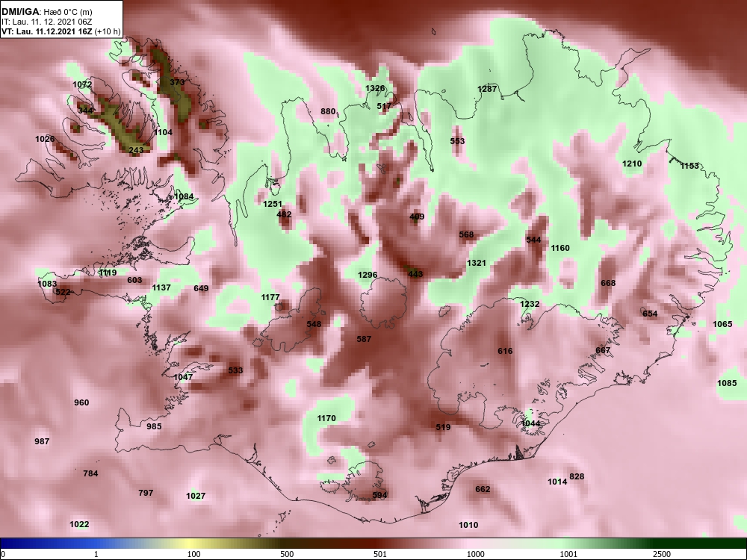Click the map value 1085

tap(727, 383)
